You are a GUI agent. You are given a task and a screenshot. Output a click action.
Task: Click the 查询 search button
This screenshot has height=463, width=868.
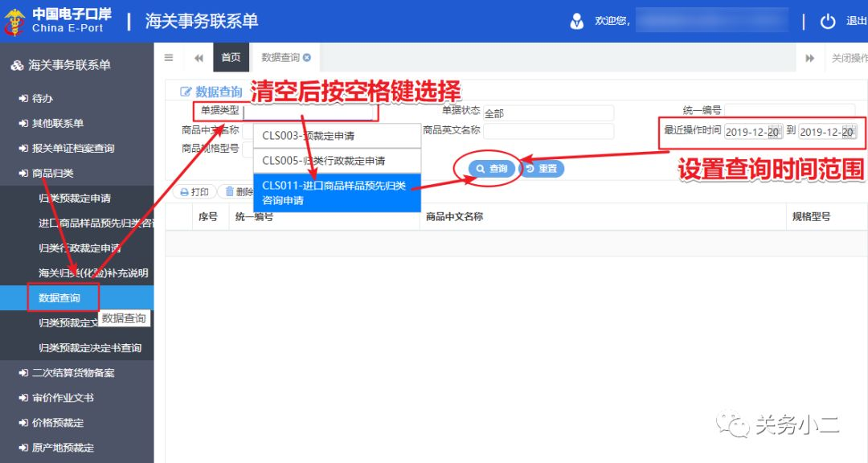pos(492,168)
